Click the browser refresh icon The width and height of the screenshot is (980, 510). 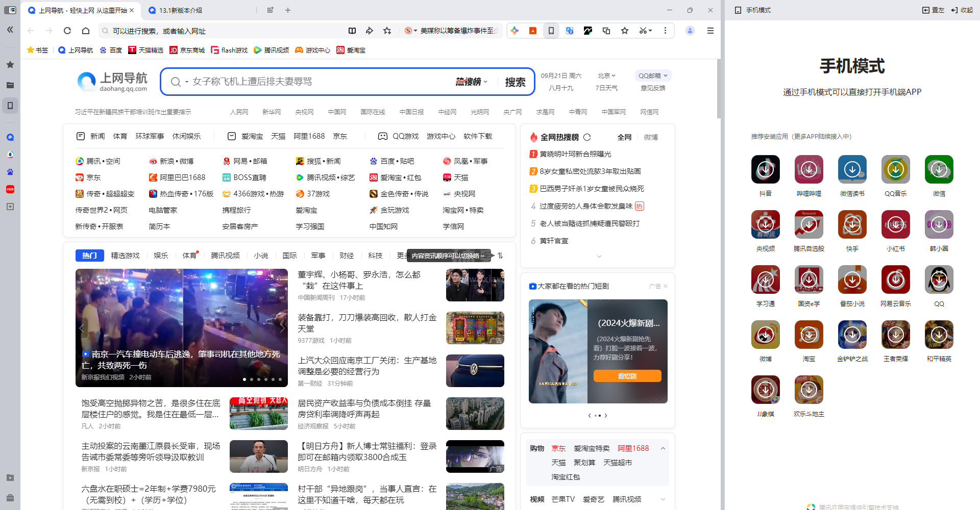[67, 31]
